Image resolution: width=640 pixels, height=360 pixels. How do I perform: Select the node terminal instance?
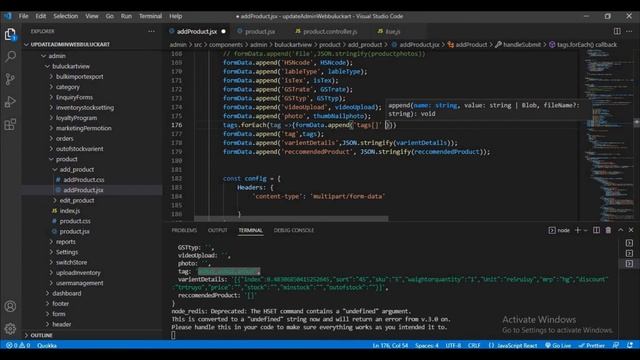pyautogui.click(x=559, y=230)
